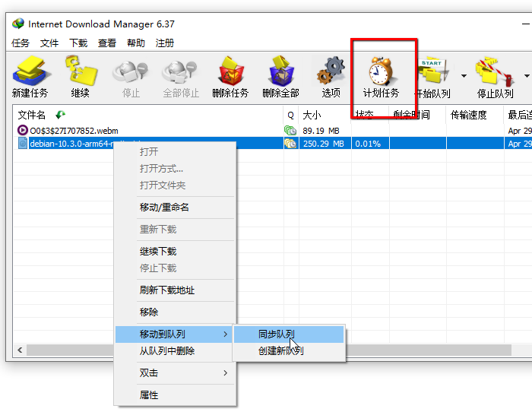Open the 查看 menu
532x412 pixels.
pyautogui.click(x=107, y=43)
